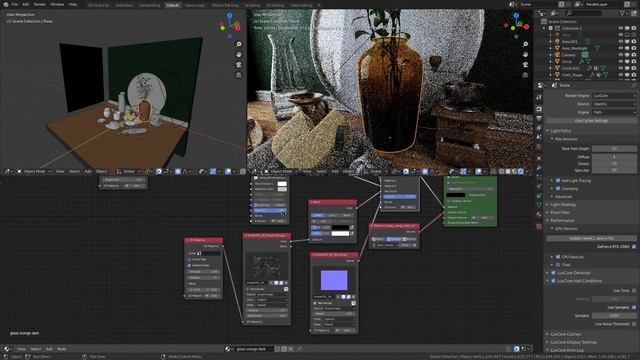Open Select menu in node editor header

pos(36,349)
